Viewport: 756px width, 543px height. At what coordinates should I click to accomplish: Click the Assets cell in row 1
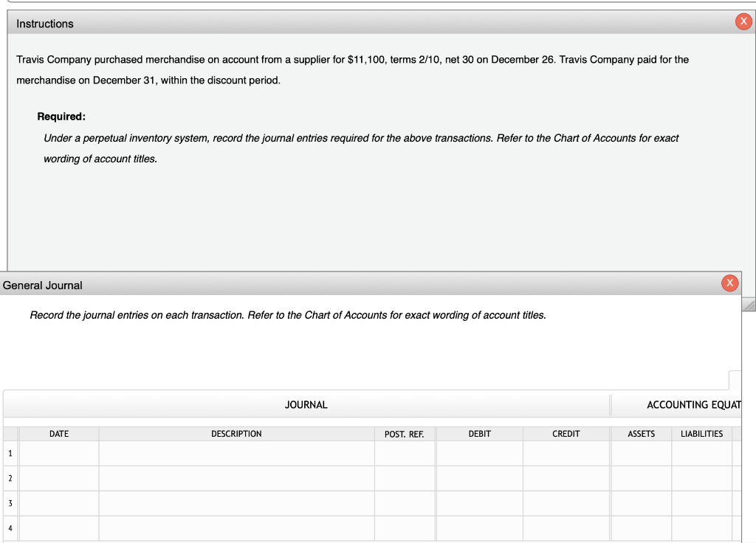tap(640, 453)
